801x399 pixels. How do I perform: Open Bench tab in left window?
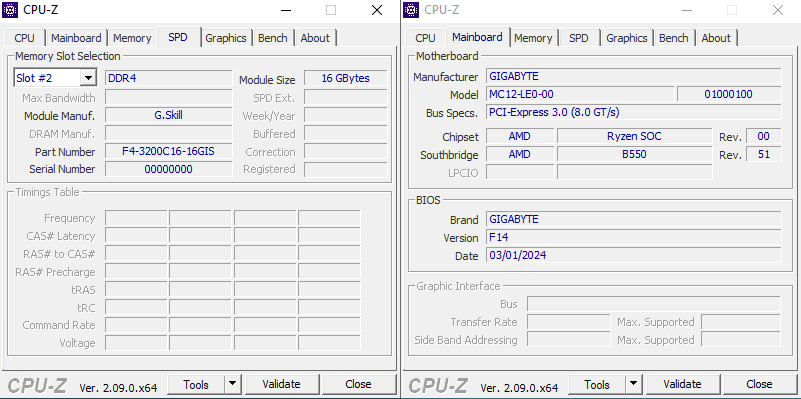click(x=273, y=38)
